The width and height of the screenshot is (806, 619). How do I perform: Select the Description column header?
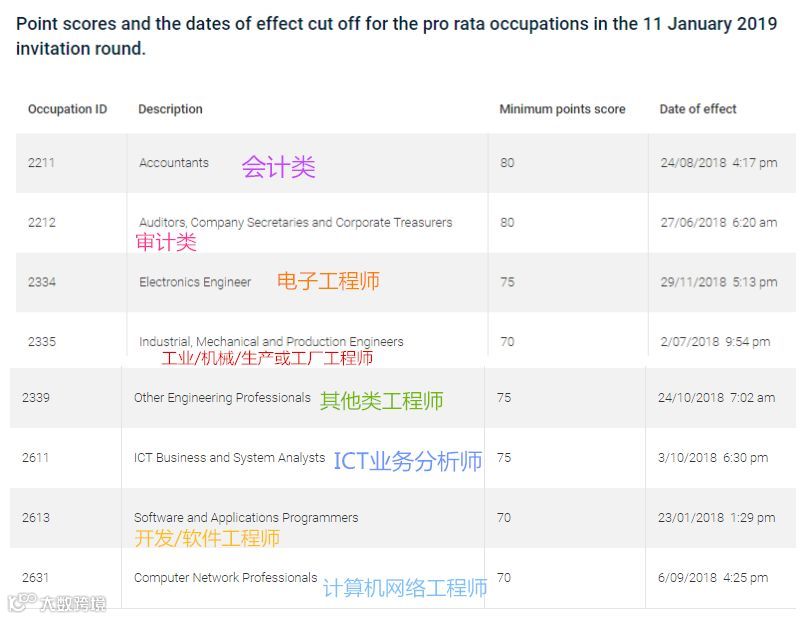point(170,109)
